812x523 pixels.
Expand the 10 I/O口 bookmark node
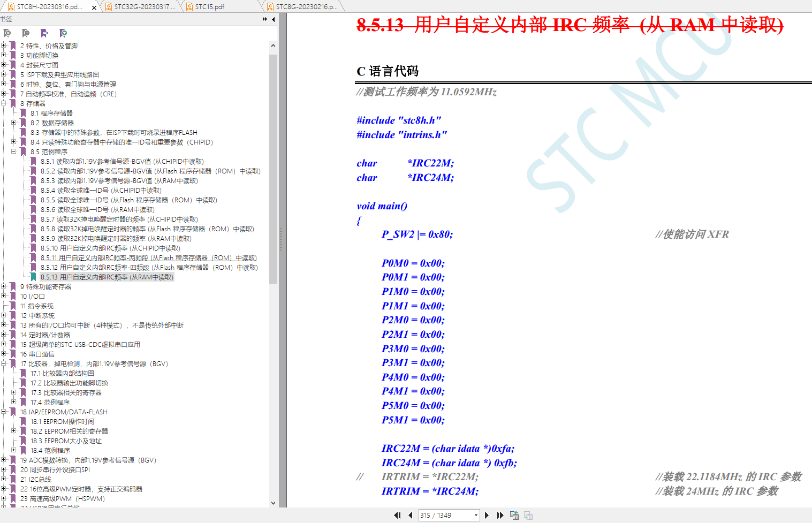(x=4, y=295)
